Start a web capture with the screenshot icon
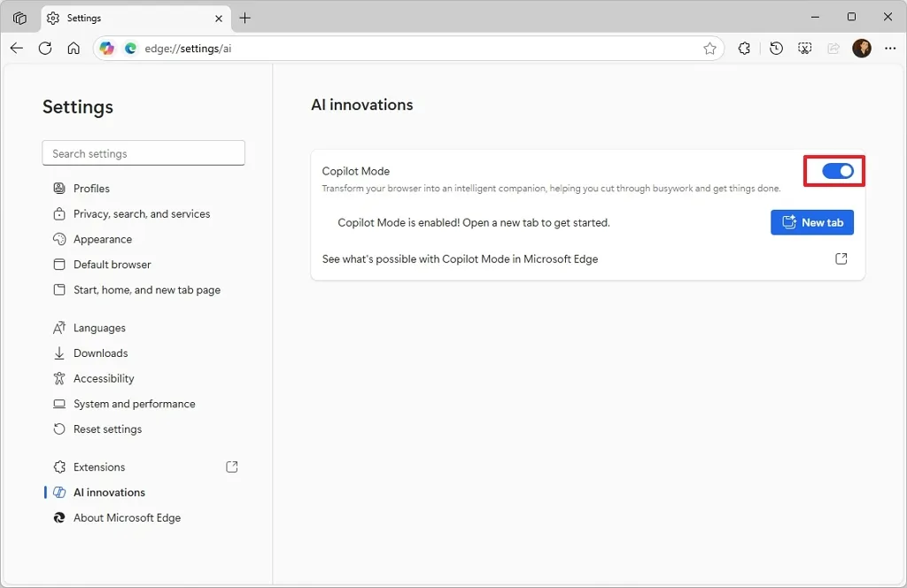907x588 pixels. (x=804, y=49)
